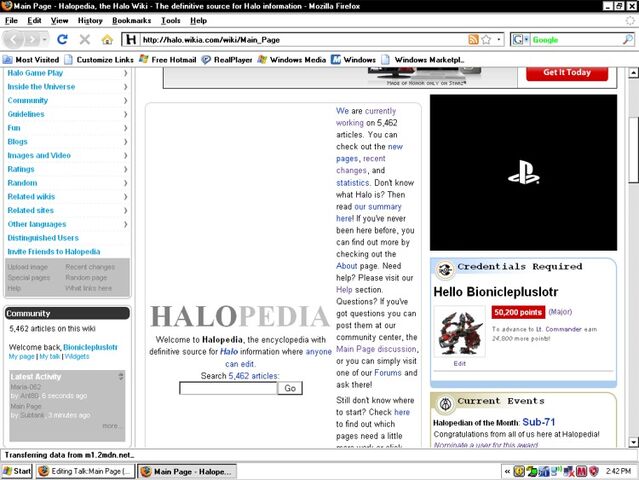
Task: Open the Windows Media bookmark
Action: tap(292, 59)
